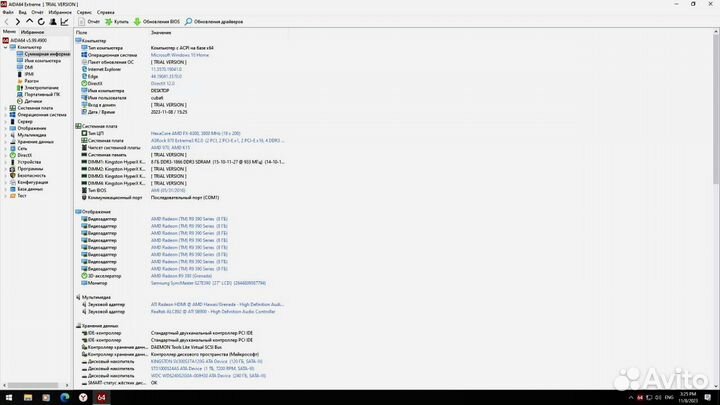
Task: Switch to the Меню sidebar tab
Action: (x=9, y=32)
